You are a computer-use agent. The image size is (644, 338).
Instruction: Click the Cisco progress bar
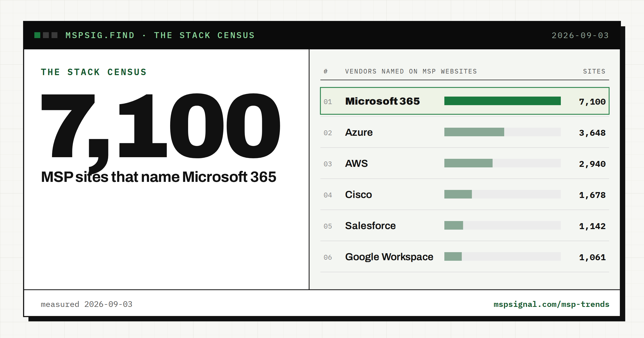tap(502, 194)
